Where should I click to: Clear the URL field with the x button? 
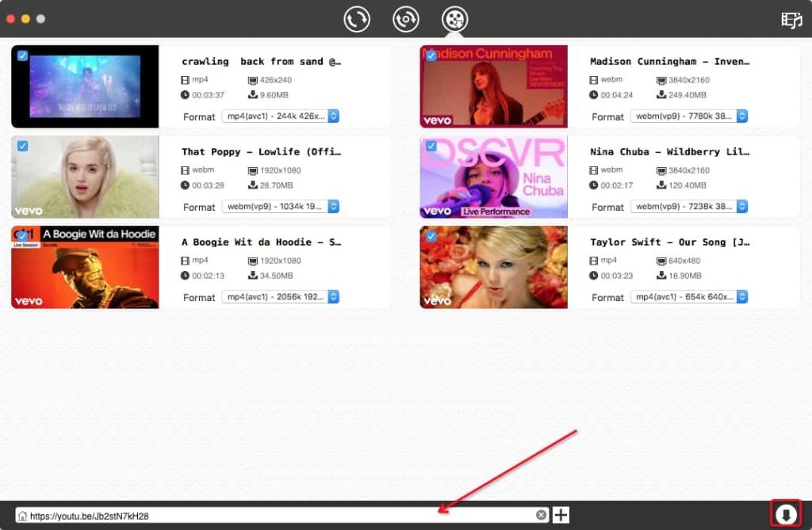tap(541, 515)
